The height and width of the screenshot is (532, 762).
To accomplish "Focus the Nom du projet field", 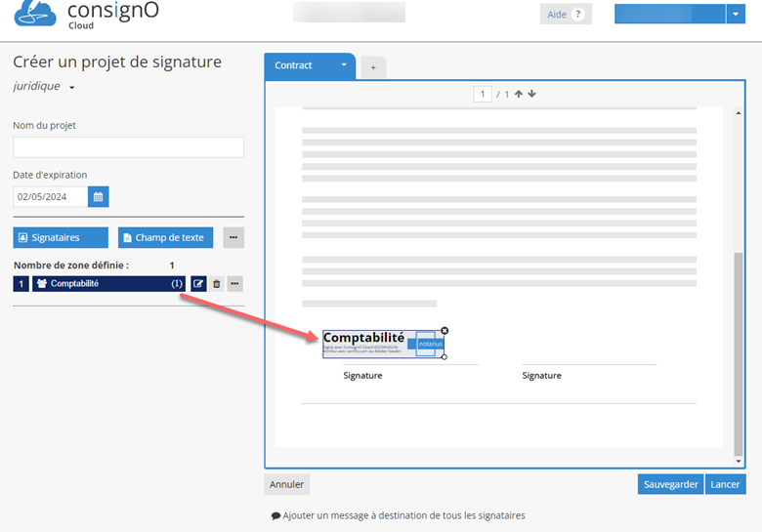I will coord(128,147).
